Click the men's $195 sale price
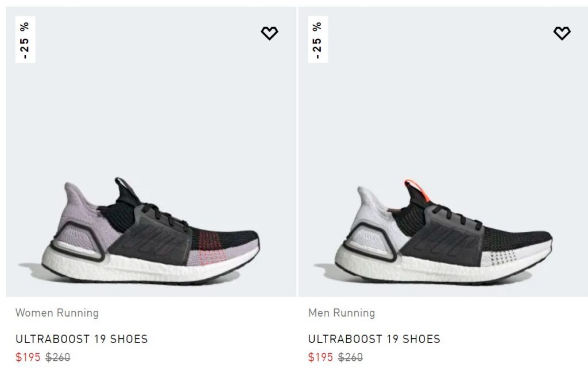 click(320, 357)
